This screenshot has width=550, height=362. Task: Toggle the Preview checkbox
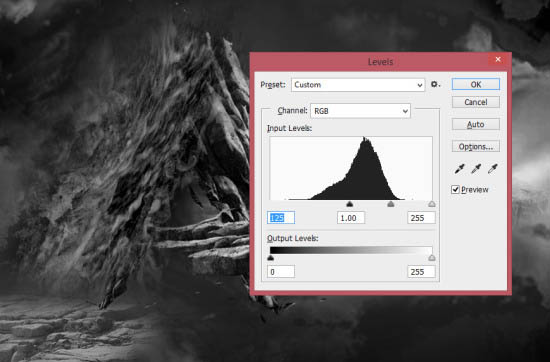pyautogui.click(x=455, y=190)
